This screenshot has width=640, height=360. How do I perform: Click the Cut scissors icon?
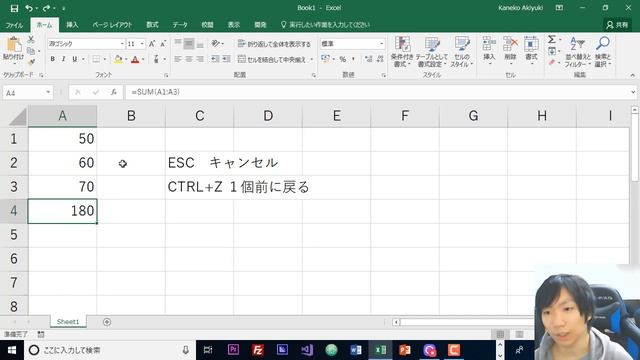[x=31, y=40]
